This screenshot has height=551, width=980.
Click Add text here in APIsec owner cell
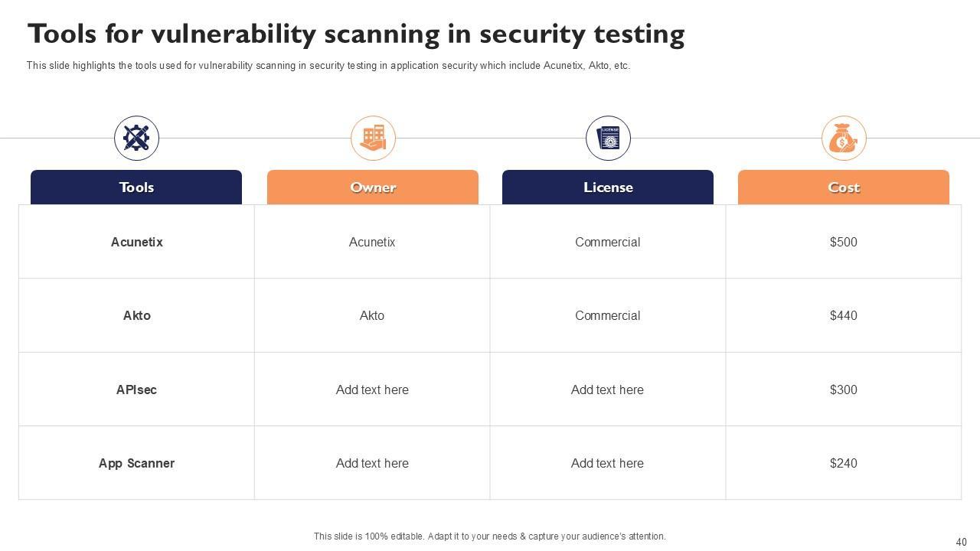[x=372, y=390]
